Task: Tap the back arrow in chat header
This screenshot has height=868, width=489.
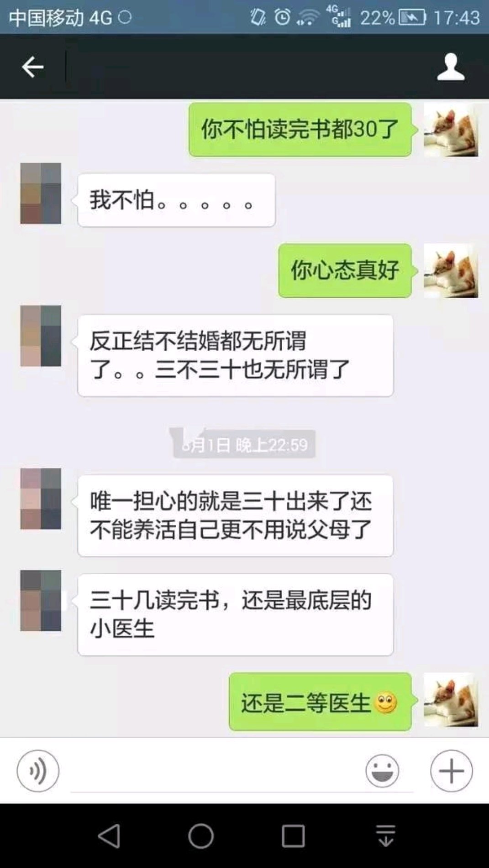Action: (32, 67)
